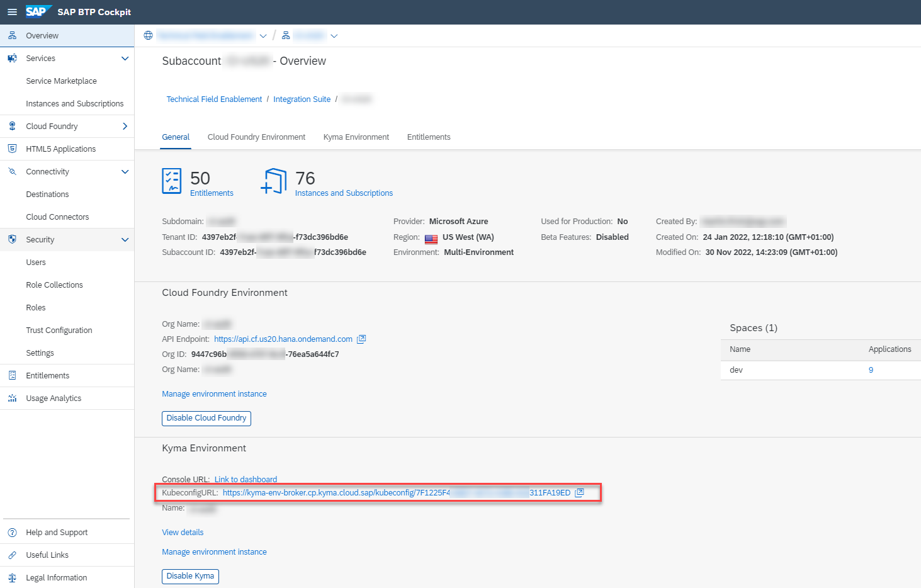Collapse the Connectivity section
Image resolution: width=921 pixels, height=588 pixels.
pyautogui.click(x=125, y=172)
